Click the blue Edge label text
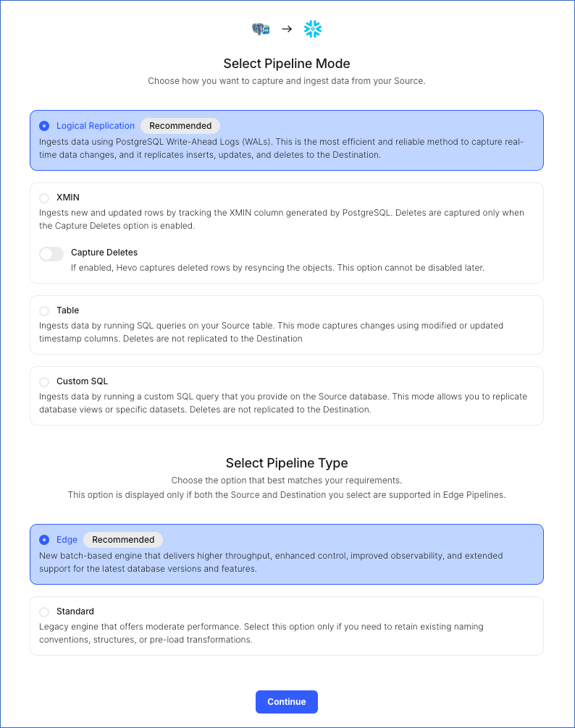575x728 pixels. pos(66,539)
